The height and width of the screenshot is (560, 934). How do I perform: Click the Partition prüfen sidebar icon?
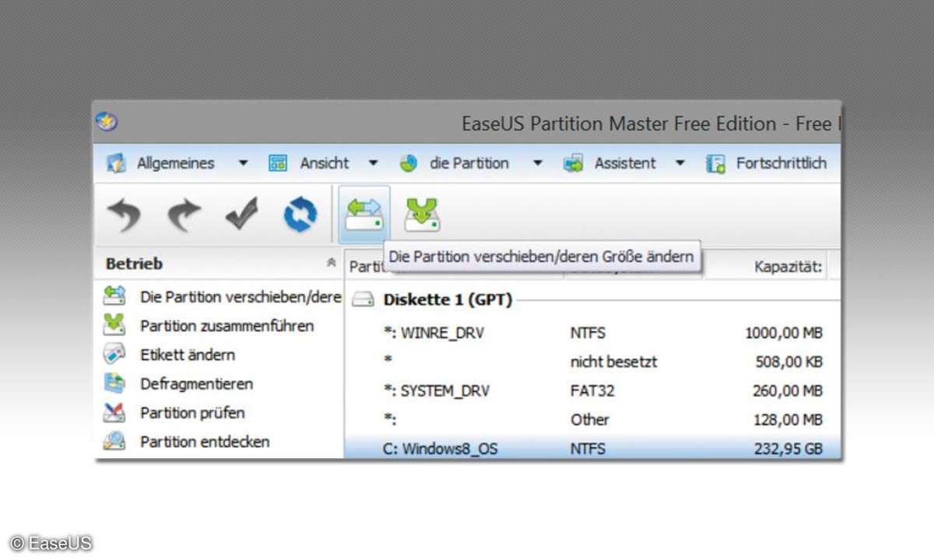click(114, 412)
